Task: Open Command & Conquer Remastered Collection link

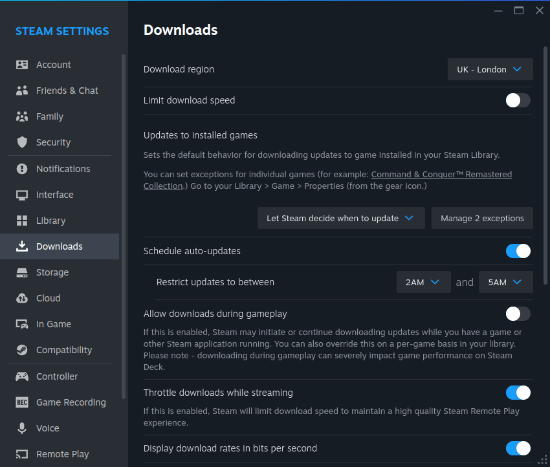Action: point(441,174)
